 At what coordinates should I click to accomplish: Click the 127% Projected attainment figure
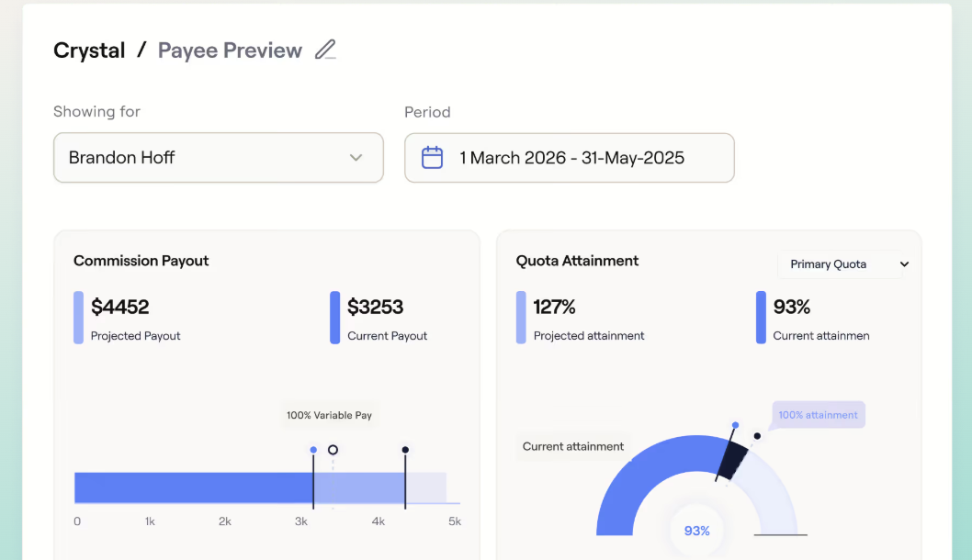point(554,307)
